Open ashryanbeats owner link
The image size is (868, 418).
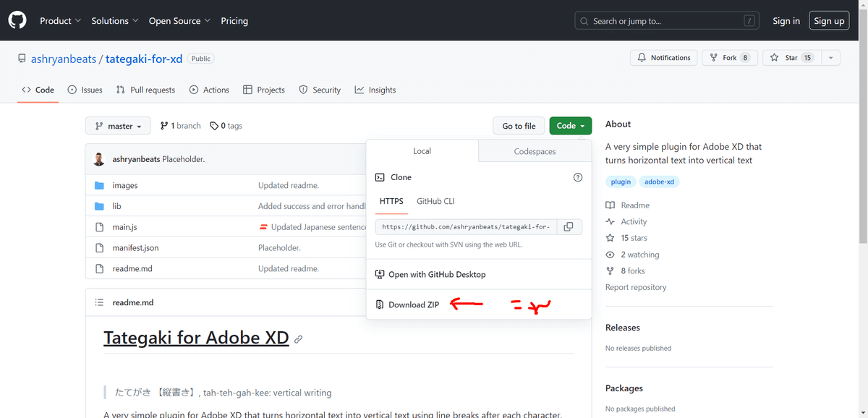pos(63,59)
